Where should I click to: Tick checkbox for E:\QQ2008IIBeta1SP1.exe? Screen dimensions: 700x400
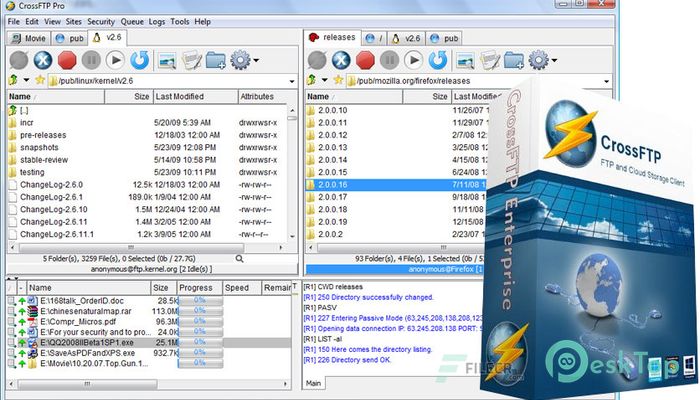(x=11, y=343)
